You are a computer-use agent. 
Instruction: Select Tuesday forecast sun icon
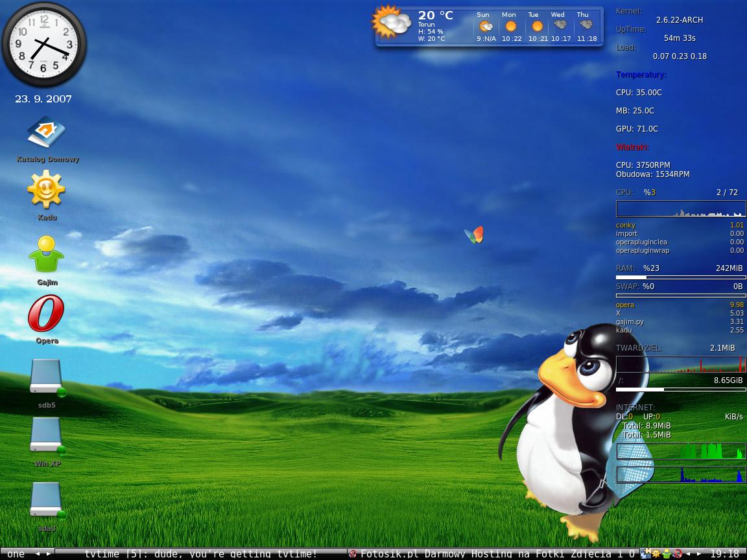pos(537,26)
